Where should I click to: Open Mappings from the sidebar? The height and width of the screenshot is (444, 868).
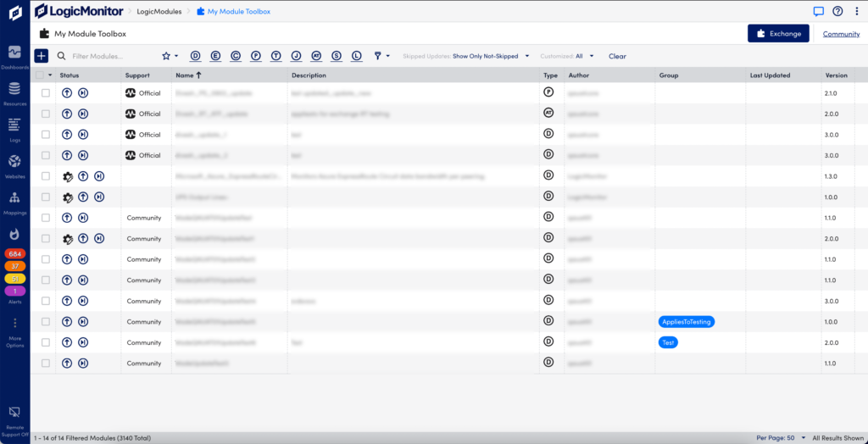[x=15, y=203]
